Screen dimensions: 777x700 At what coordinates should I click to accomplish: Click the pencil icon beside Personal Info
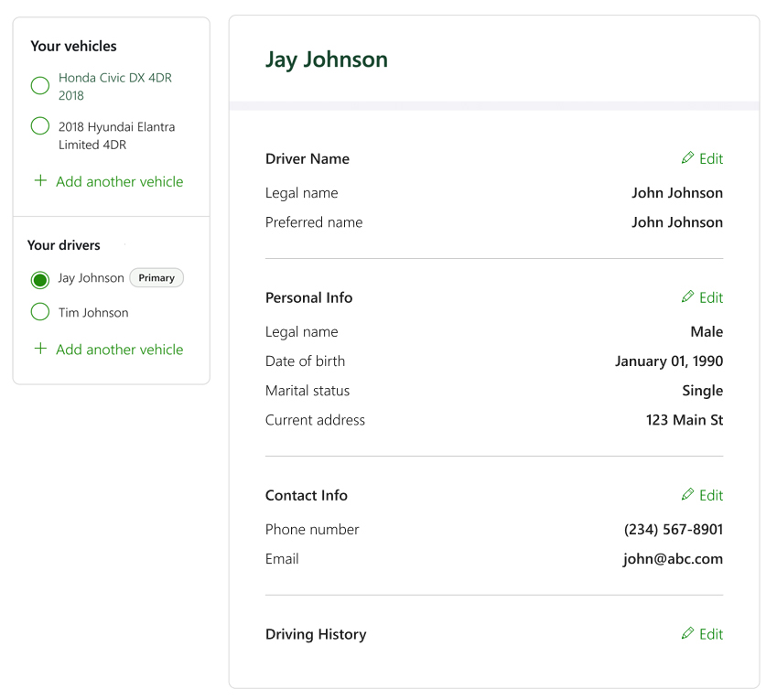coord(688,297)
